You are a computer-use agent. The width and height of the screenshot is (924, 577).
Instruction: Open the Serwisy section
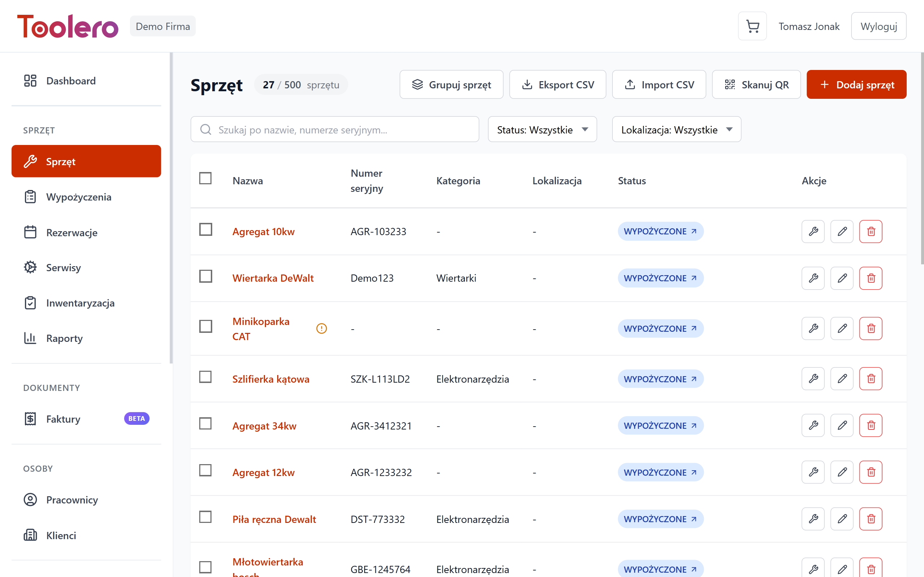tap(64, 268)
